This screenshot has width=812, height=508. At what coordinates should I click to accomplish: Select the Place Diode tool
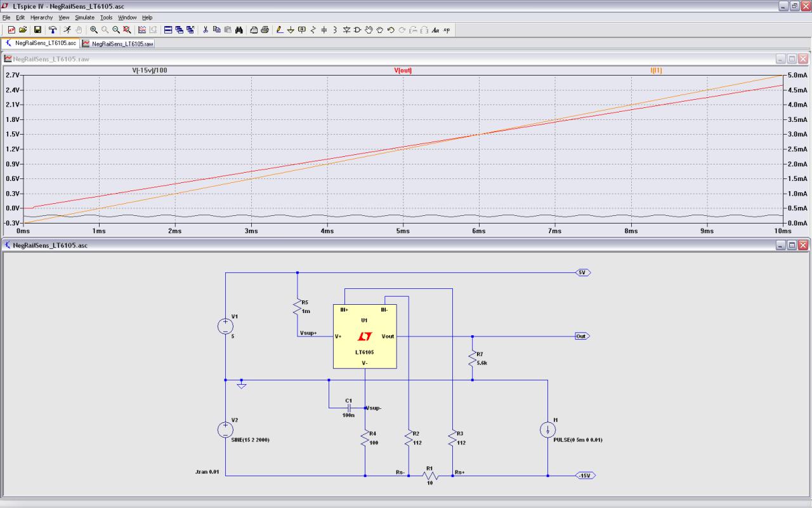click(x=346, y=30)
